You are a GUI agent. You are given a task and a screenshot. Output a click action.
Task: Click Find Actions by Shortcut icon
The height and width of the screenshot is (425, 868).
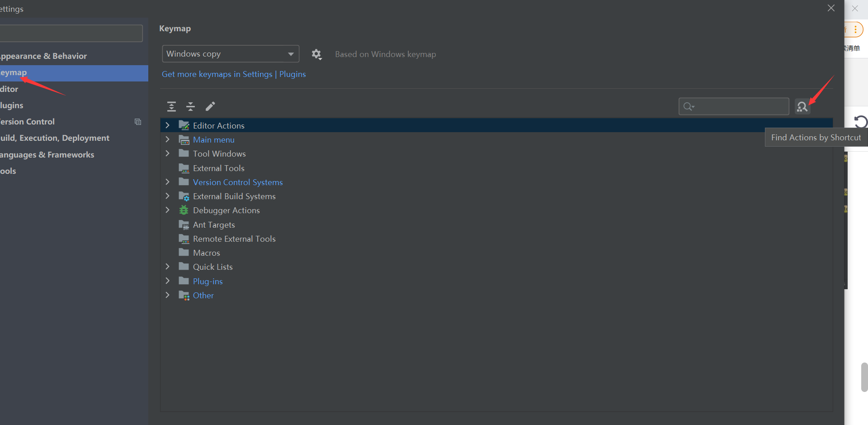tap(802, 107)
